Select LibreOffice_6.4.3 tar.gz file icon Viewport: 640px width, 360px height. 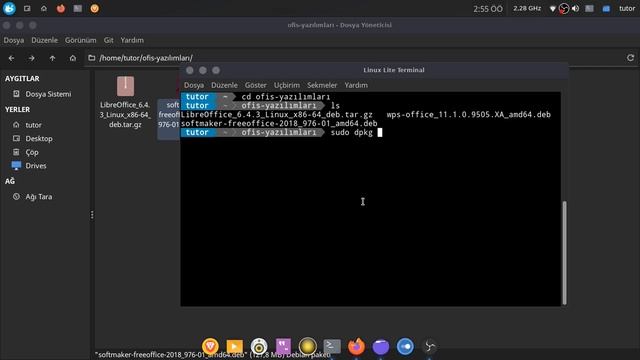[125, 86]
